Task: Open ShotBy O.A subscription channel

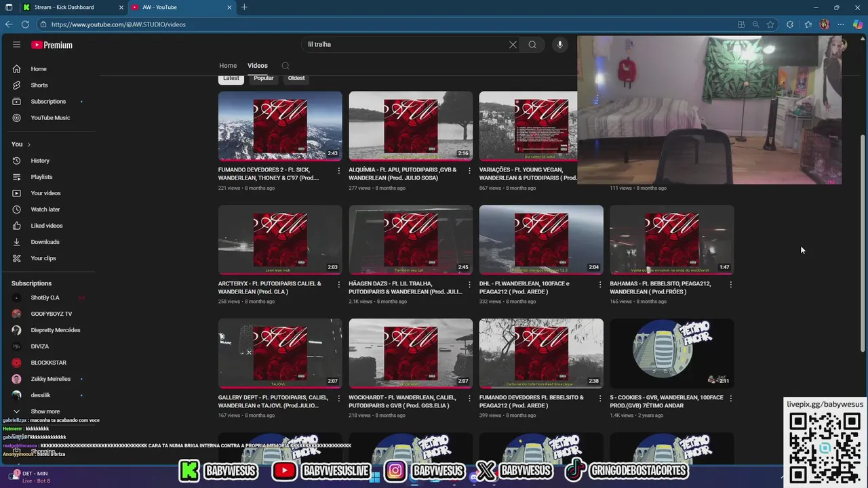Action: coord(45,298)
